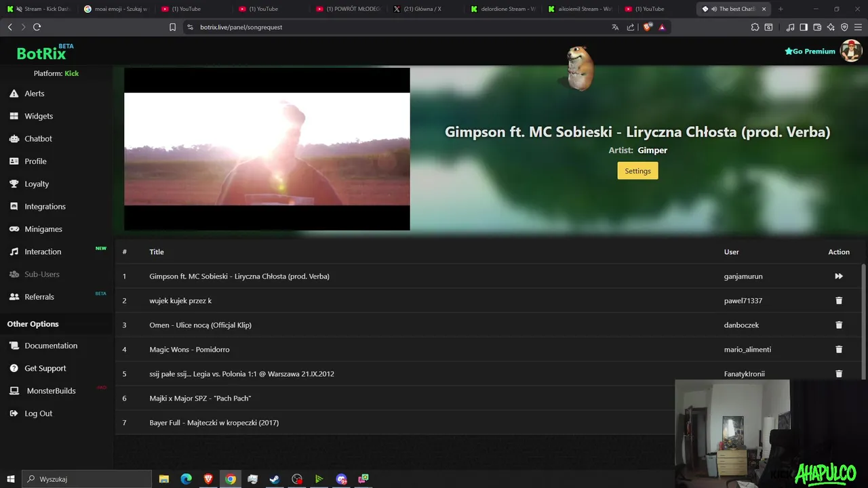Image resolution: width=868 pixels, height=488 pixels.
Task: Open Chrome from the taskbar
Action: [x=231, y=479]
